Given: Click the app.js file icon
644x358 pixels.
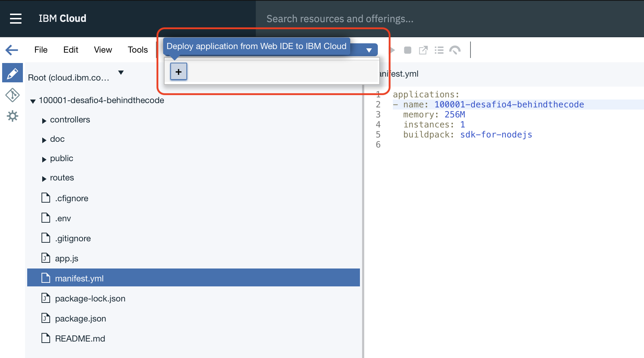Looking at the screenshot, I should [46, 258].
